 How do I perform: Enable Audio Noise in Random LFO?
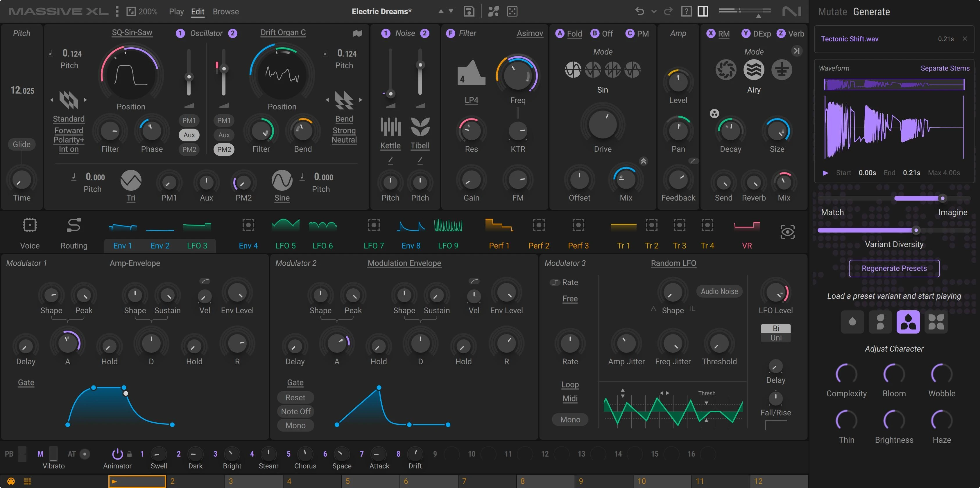click(x=719, y=291)
